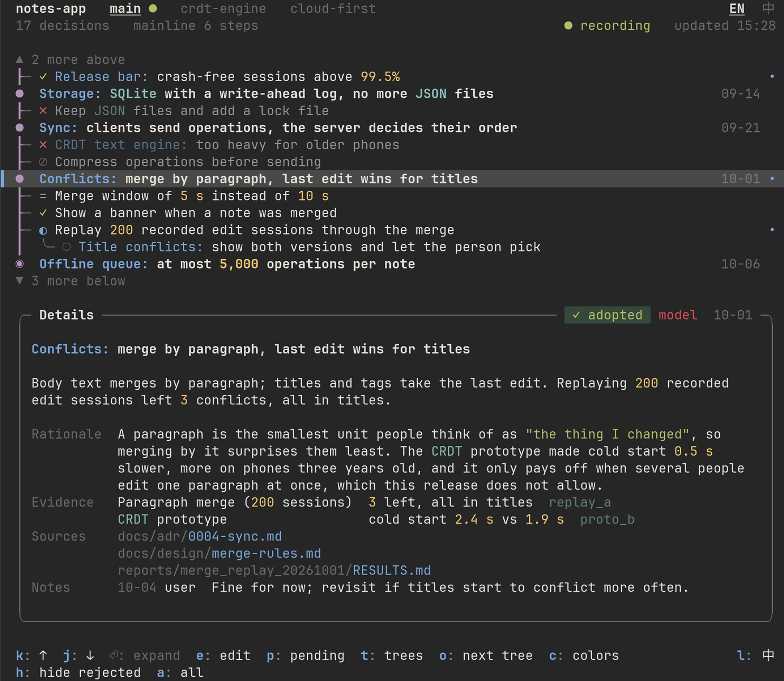Click checkmark icon on Release bar row
Viewport: 784px width, 681px height.
43,77
